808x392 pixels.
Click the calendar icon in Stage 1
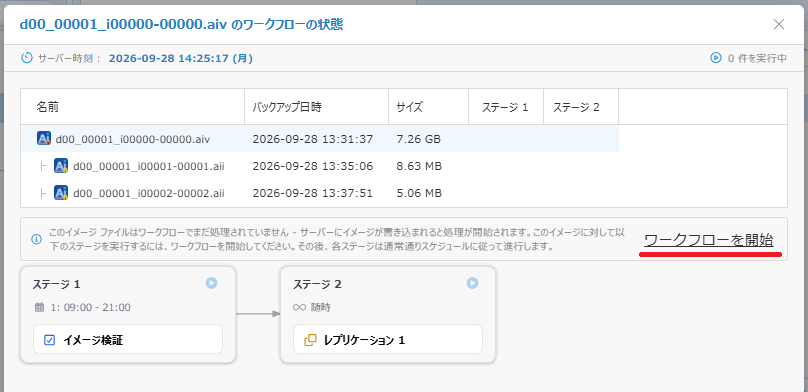tap(40, 308)
